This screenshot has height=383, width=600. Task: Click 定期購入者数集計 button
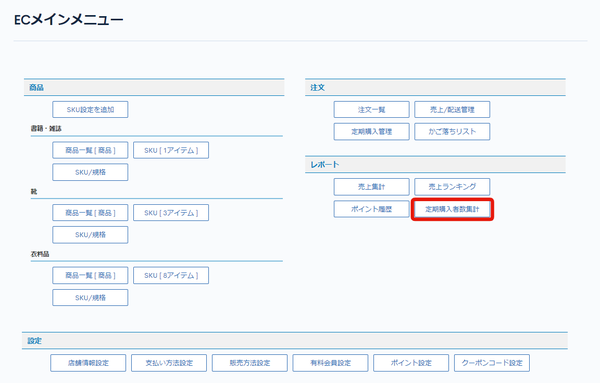coord(452,209)
